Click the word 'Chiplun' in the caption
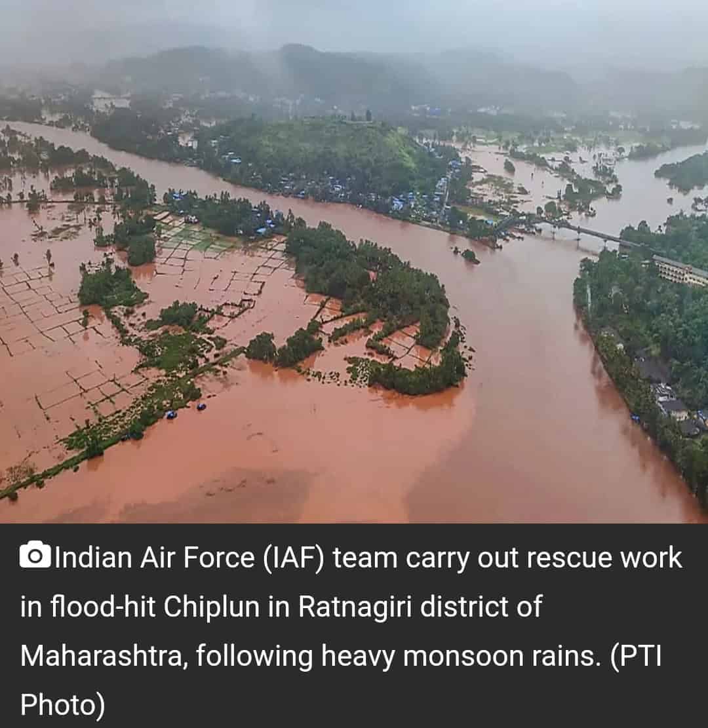The height and width of the screenshot is (728, 708). pyautogui.click(x=211, y=606)
